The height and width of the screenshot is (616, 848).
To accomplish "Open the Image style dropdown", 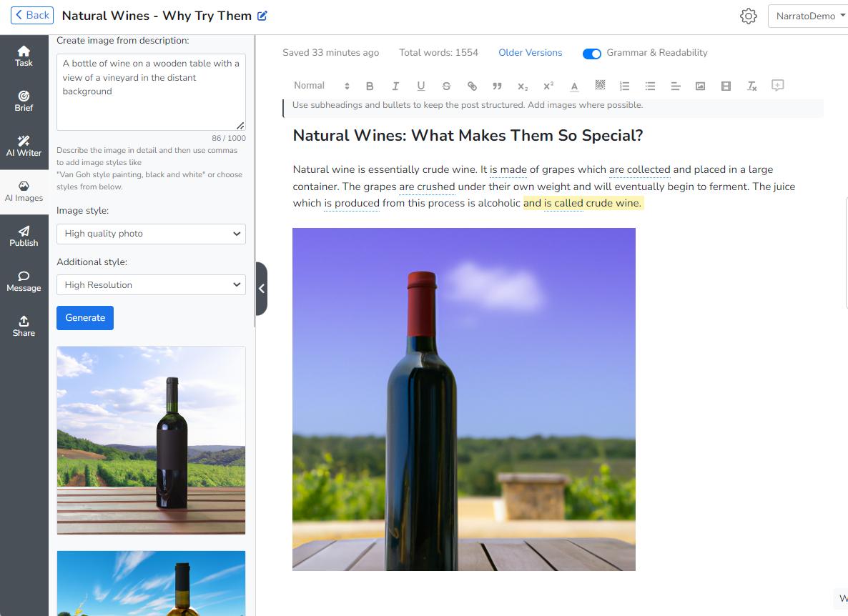I will coord(151,234).
